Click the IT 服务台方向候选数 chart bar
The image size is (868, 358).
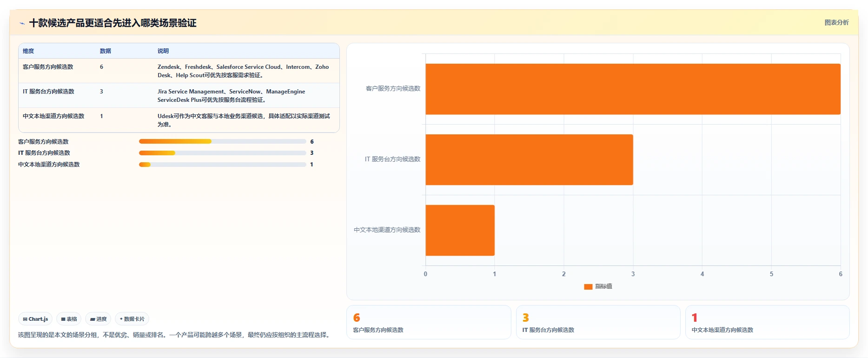[529, 159]
